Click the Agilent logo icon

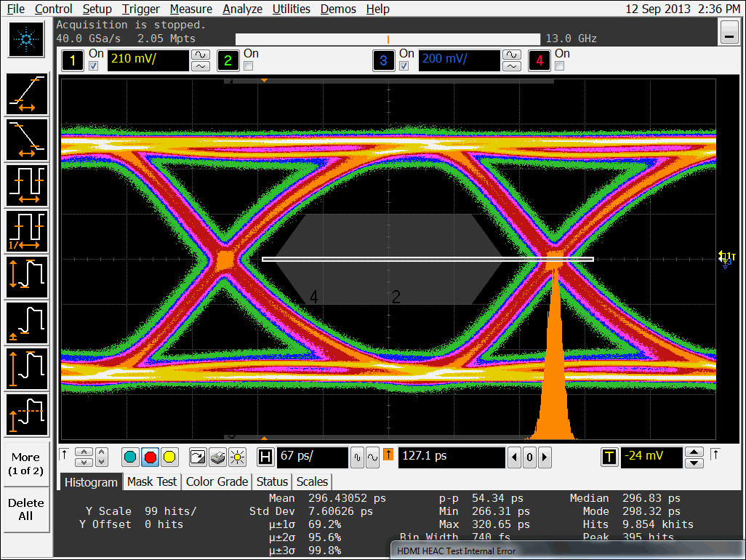[x=26, y=40]
